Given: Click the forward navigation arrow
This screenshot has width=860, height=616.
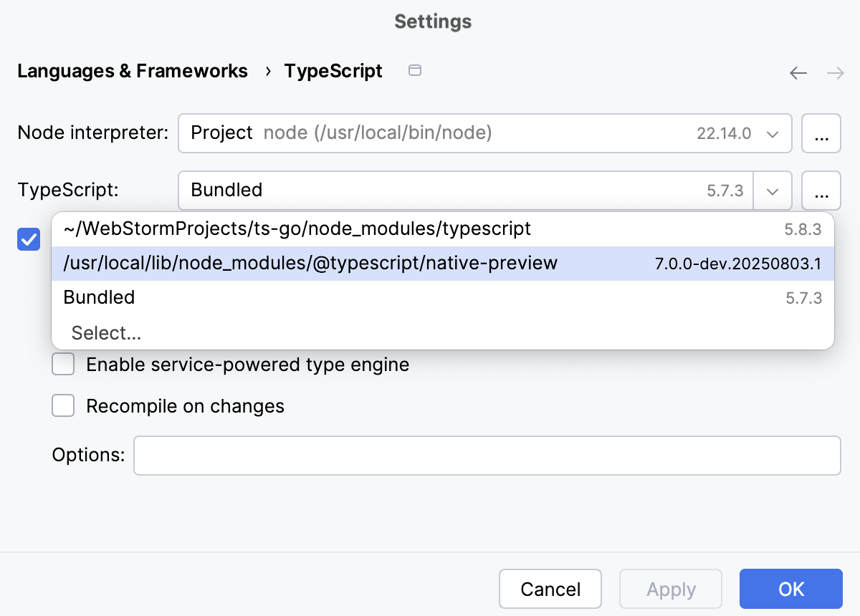Looking at the screenshot, I should [x=835, y=72].
